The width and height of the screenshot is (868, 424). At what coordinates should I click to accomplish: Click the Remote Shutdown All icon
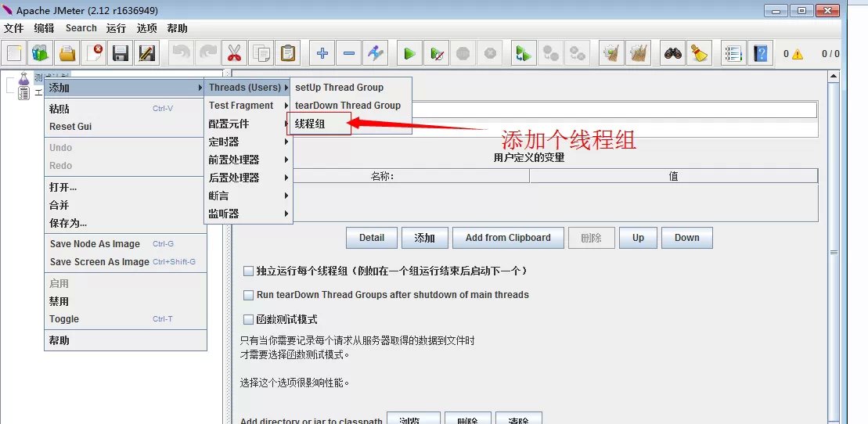tap(578, 54)
